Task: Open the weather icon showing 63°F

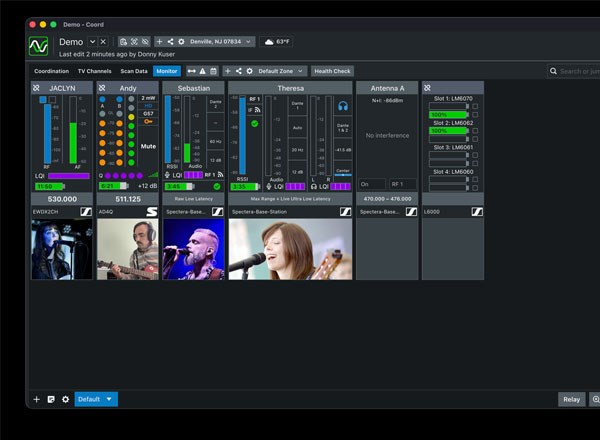Action: (270, 42)
